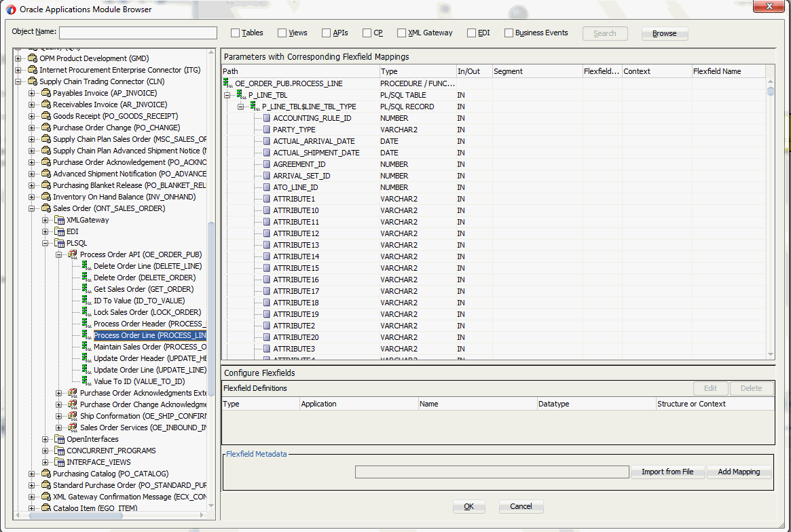Click the Get Sales Order procedure icon
Image resolution: width=791 pixels, height=532 pixels.
coord(86,290)
